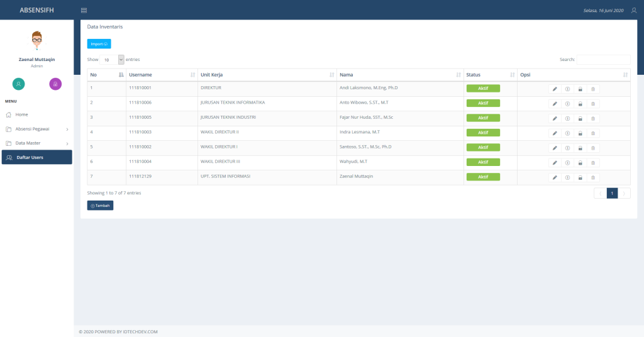View info for Wahyudi row

tap(568, 163)
